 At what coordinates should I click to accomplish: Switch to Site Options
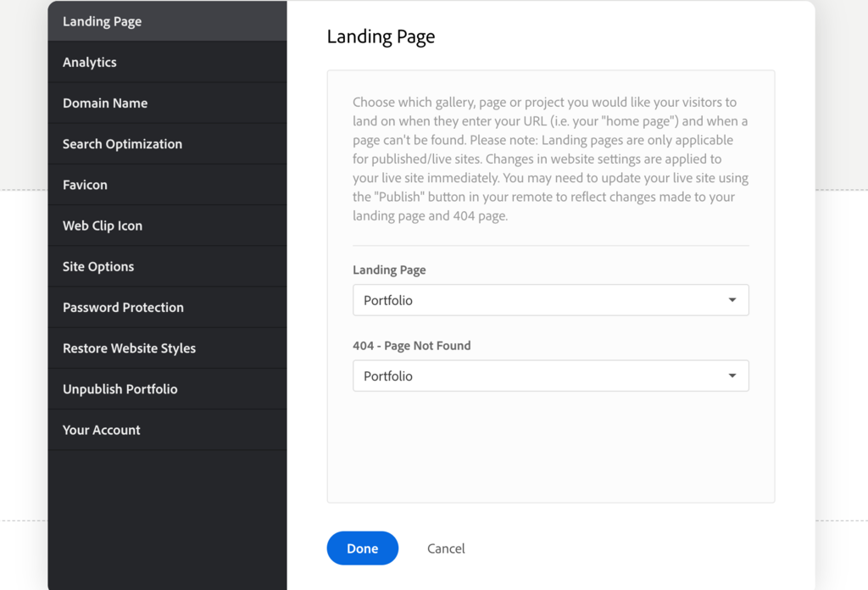167,267
